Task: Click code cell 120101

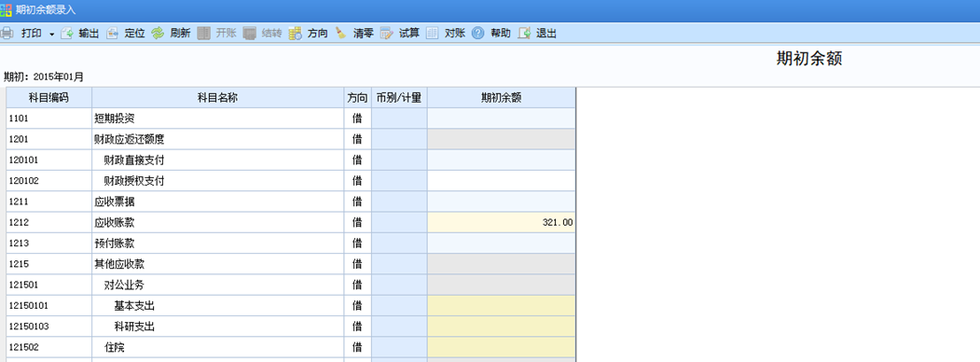Action: 49,160
